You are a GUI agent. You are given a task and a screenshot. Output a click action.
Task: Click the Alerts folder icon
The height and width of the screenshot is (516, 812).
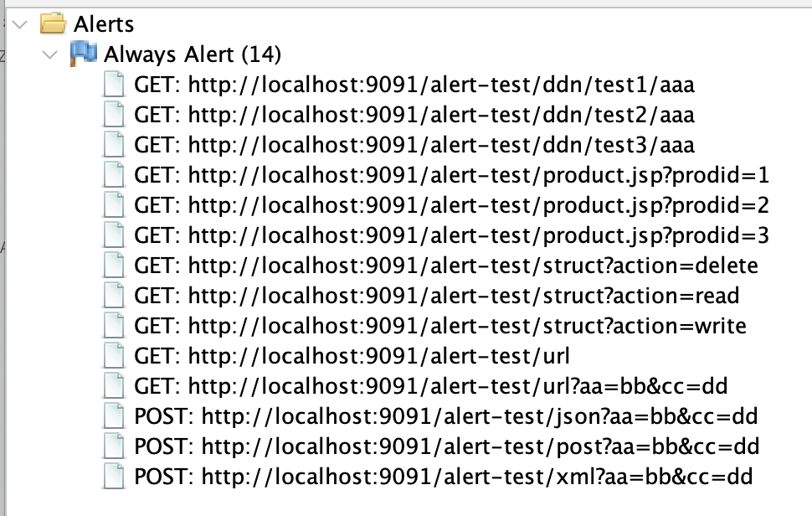point(52,25)
